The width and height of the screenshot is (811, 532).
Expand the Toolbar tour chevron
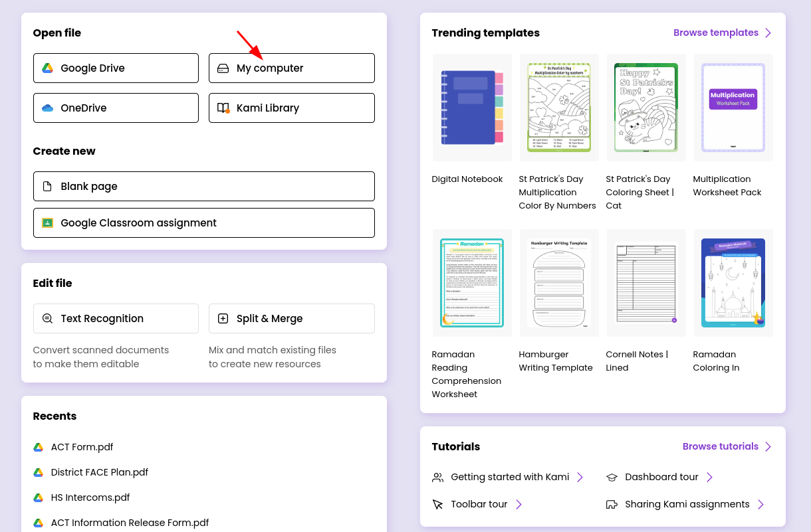[x=519, y=505]
